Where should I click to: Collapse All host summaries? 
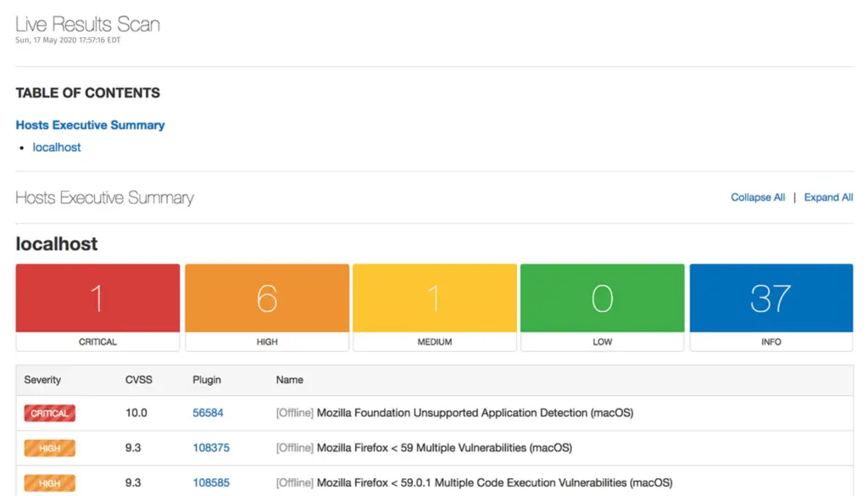tap(757, 197)
